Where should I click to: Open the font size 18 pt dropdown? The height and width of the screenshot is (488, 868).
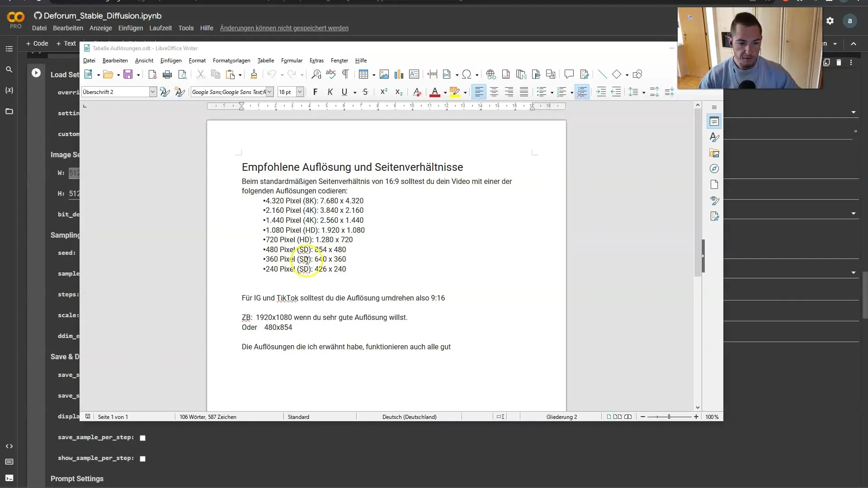(x=300, y=92)
